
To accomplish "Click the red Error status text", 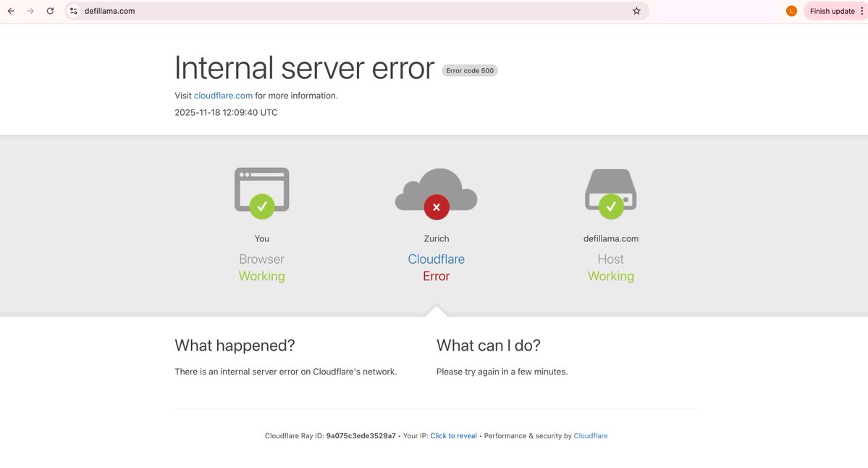I will pyautogui.click(x=437, y=276).
